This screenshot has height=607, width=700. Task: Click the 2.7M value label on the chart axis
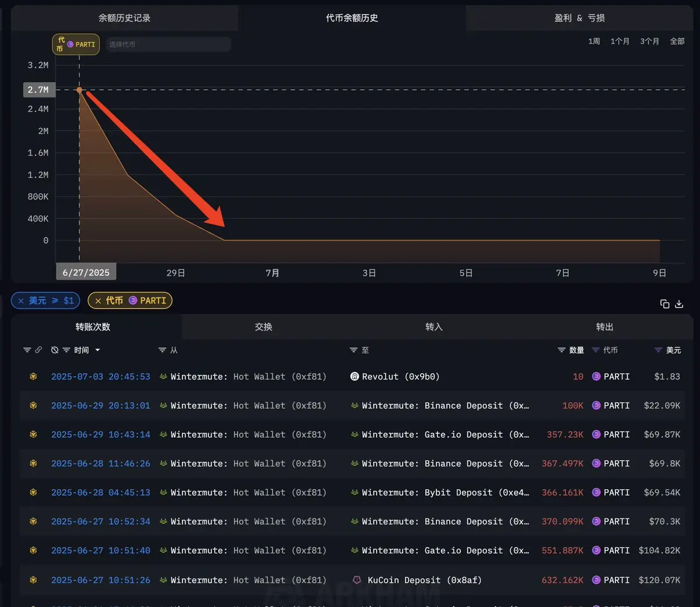click(38, 90)
